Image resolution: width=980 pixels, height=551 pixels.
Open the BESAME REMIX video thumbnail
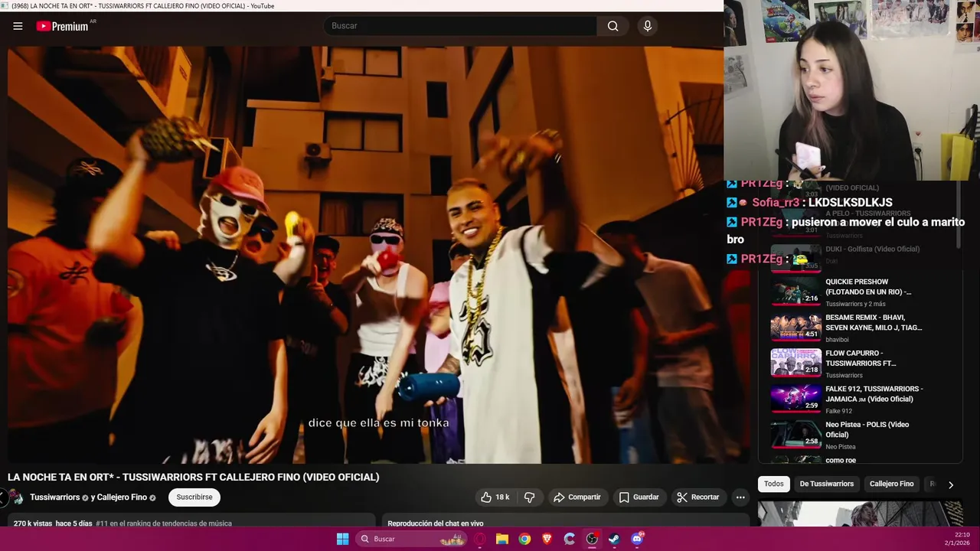coord(795,328)
